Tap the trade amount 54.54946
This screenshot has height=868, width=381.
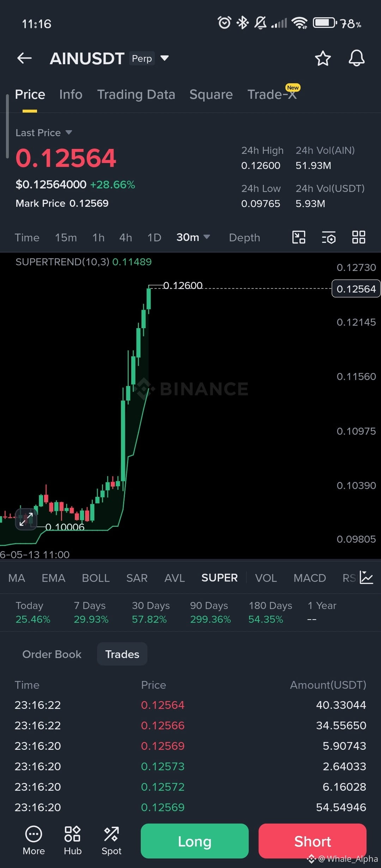click(341, 807)
